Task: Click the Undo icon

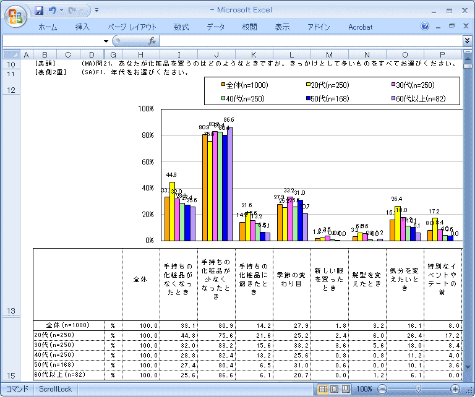Action: pyautogui.click(x=52, y=11)
